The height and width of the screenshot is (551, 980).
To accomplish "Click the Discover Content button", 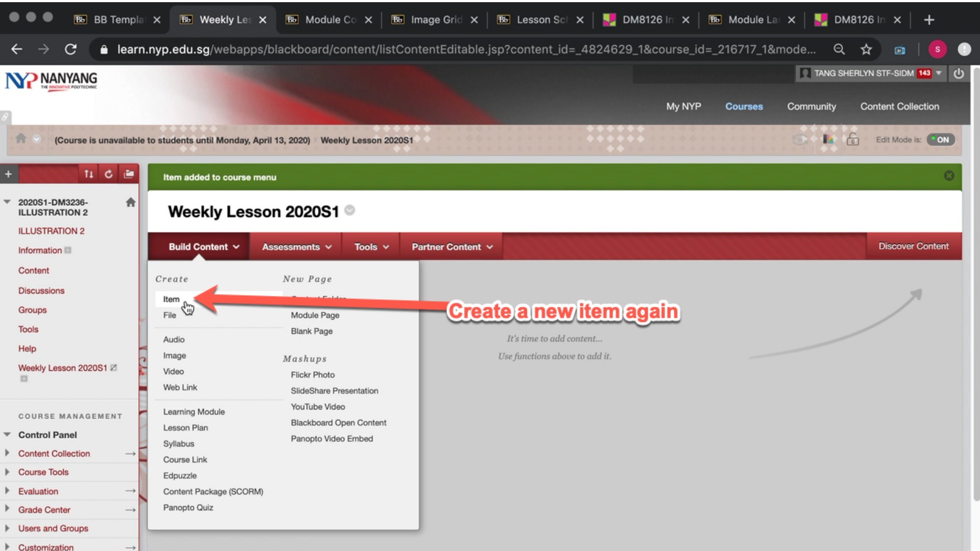I will pos(912,246).
